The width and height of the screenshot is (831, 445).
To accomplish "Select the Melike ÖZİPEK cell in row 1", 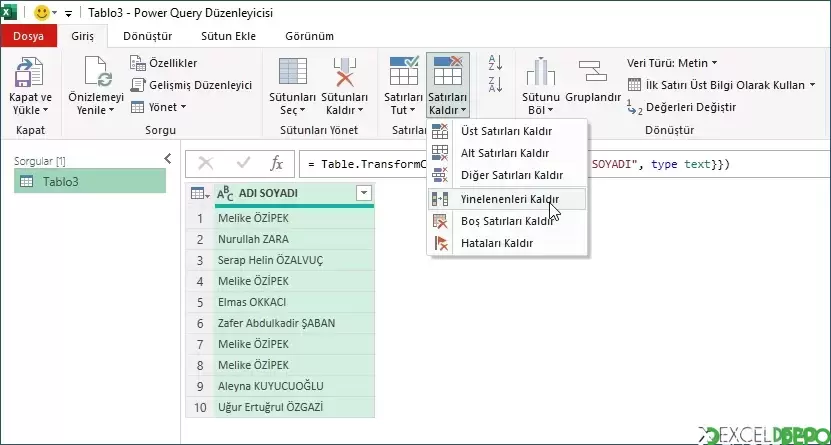I will 294,218.
